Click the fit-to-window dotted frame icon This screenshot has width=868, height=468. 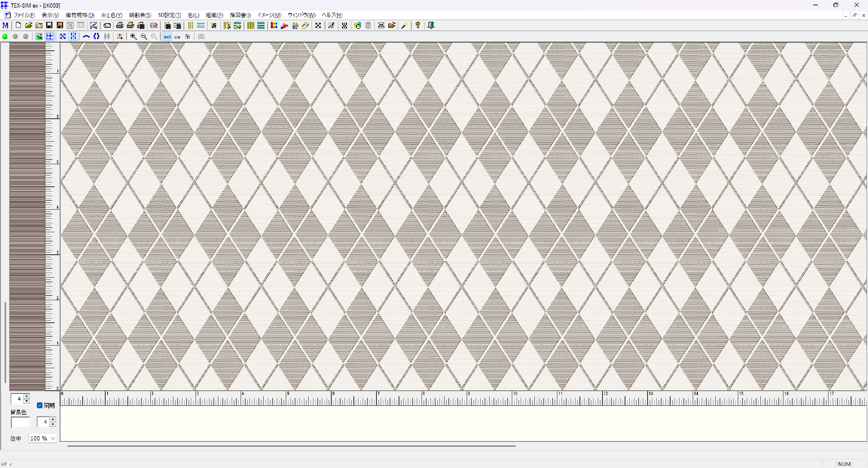point(94,26)
